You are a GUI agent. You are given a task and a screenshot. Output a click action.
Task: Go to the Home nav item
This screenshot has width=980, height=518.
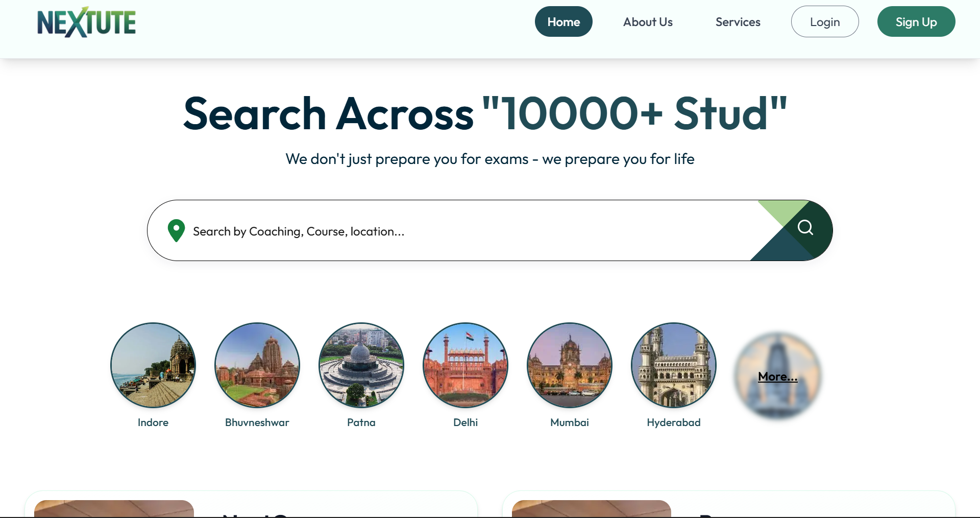tap(563, 22)
